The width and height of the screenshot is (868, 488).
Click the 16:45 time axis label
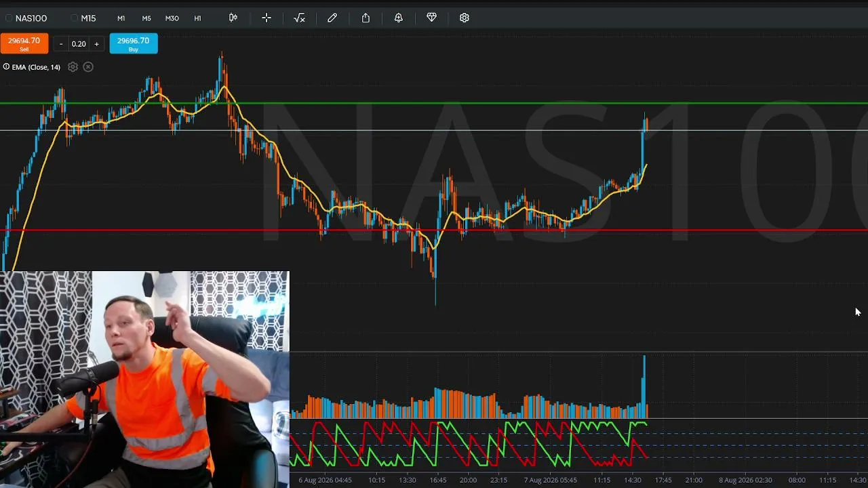[x=438, y=480]
